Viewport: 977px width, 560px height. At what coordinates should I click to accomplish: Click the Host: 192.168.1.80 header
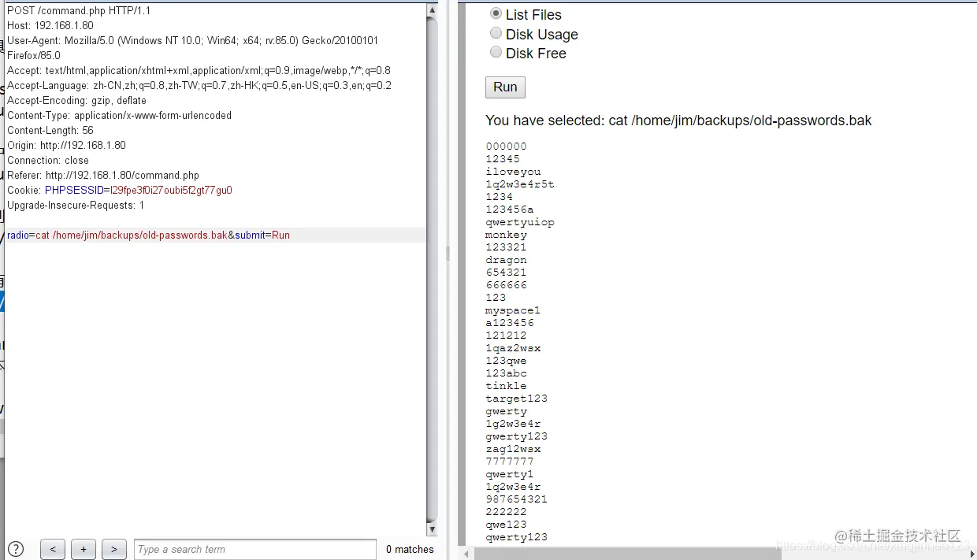(x=50, y=26)
